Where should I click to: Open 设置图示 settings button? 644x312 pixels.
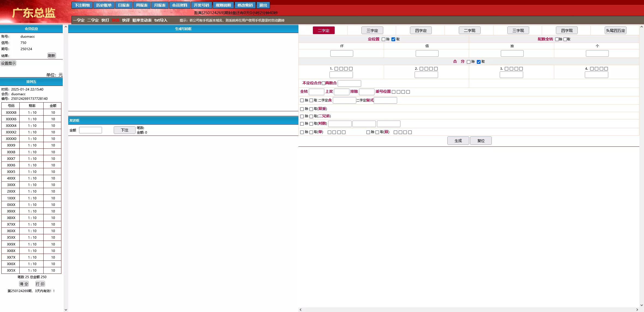tap(8, 63)
